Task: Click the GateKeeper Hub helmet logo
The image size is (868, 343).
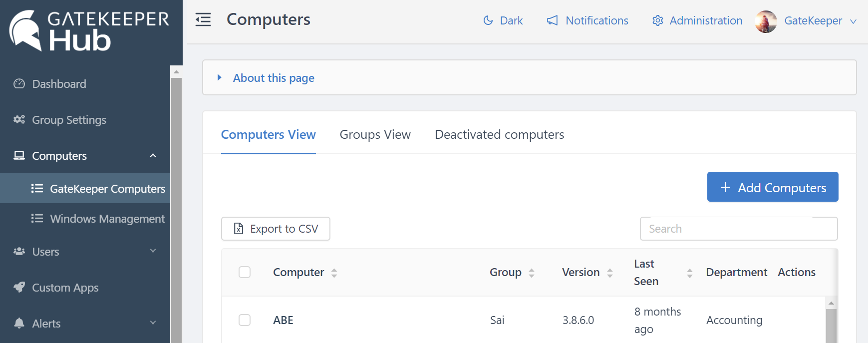Action: [25, 30]
